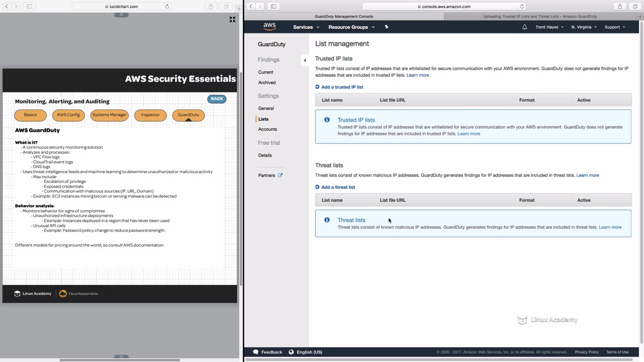Open Learn more under the Trusted IP lists heading
The width and height of the screenshot is (644, 362).
[x=418, y=75]
